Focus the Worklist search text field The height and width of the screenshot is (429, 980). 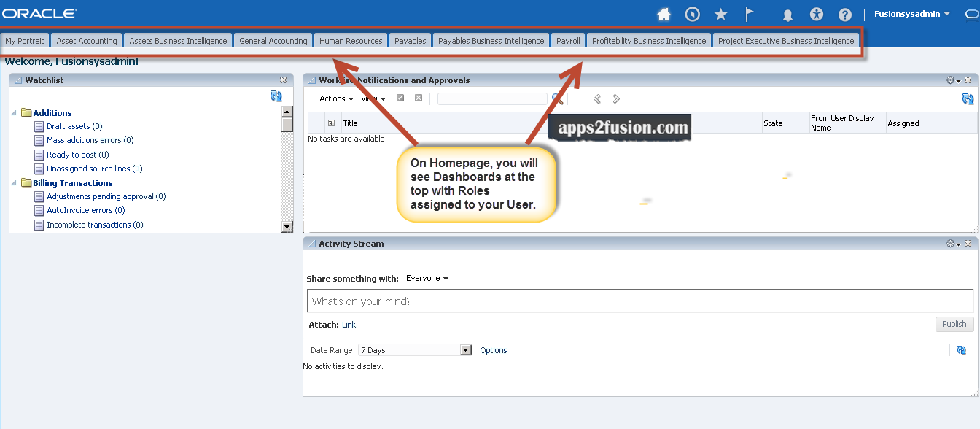point(492,98)
